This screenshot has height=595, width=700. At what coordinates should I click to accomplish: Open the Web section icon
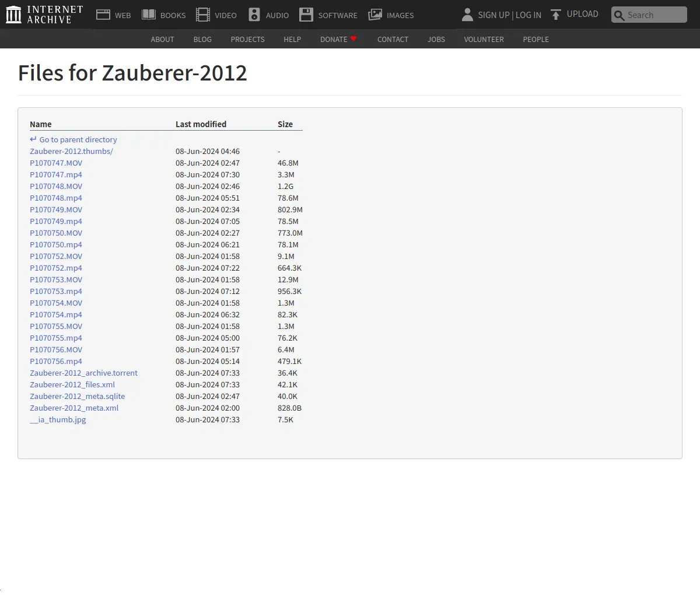point(103,15)
